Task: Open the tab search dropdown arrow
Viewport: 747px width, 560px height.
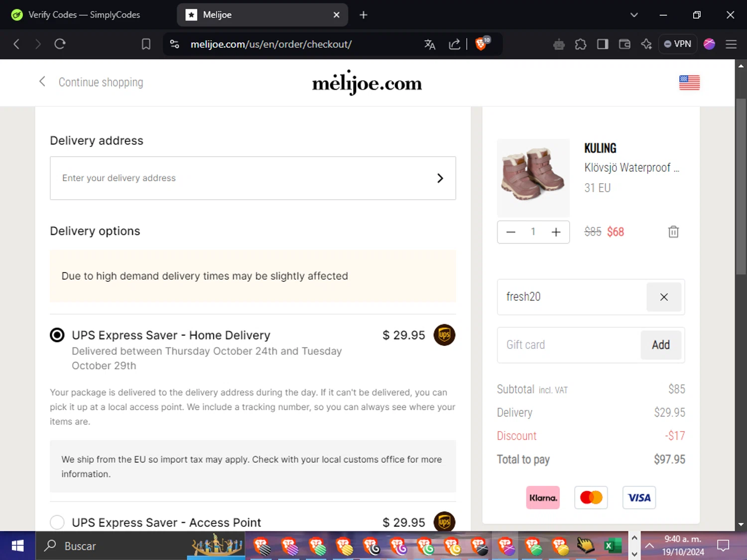Action: 634,15
